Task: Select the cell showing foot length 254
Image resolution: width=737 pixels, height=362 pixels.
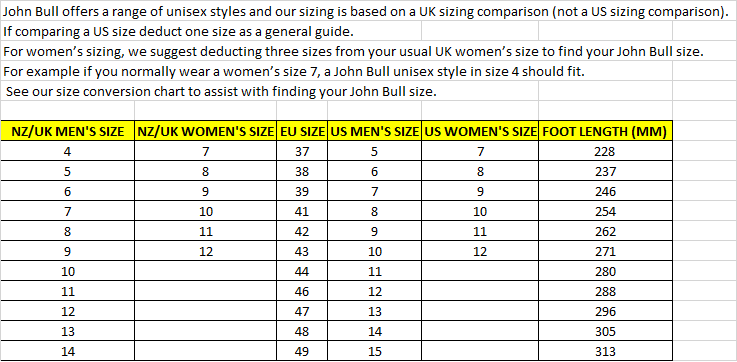Action: click(605, 212)
